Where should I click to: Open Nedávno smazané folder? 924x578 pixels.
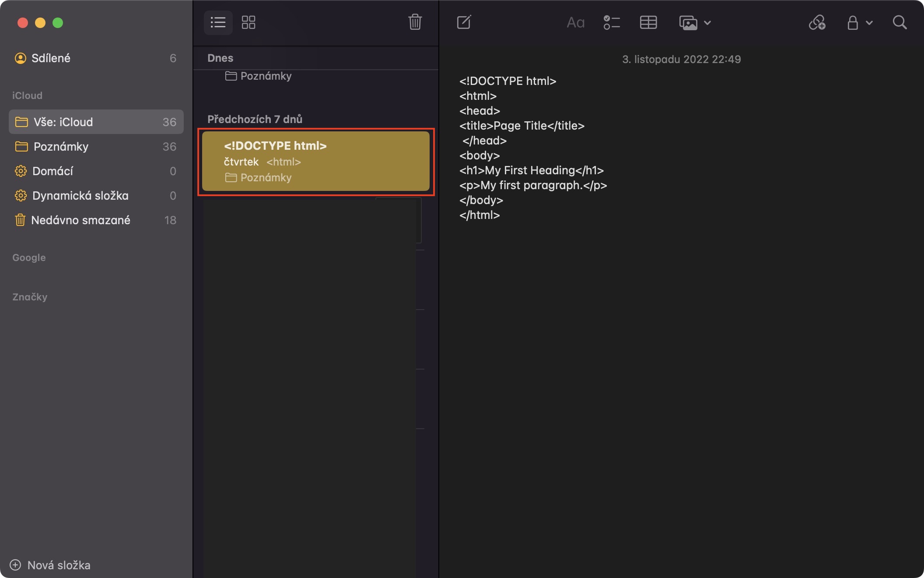[80, 220]
